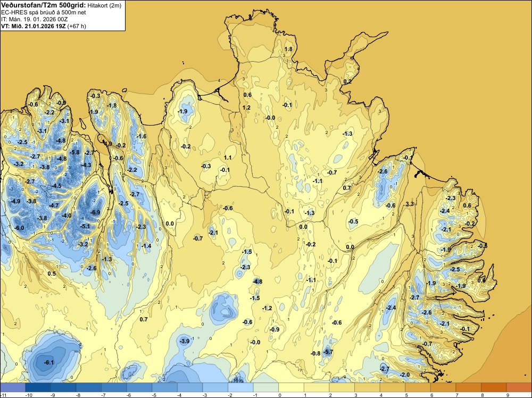532x398 pixels.
Task: Click the positive 1.1 temperature value
Action: pos(228,157)
